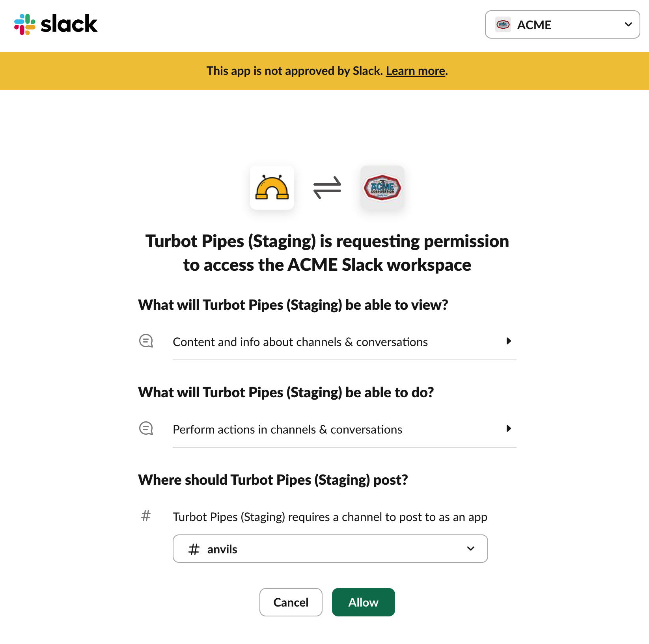Click the two-way arrows exchange icon

[x=327, y=188]
